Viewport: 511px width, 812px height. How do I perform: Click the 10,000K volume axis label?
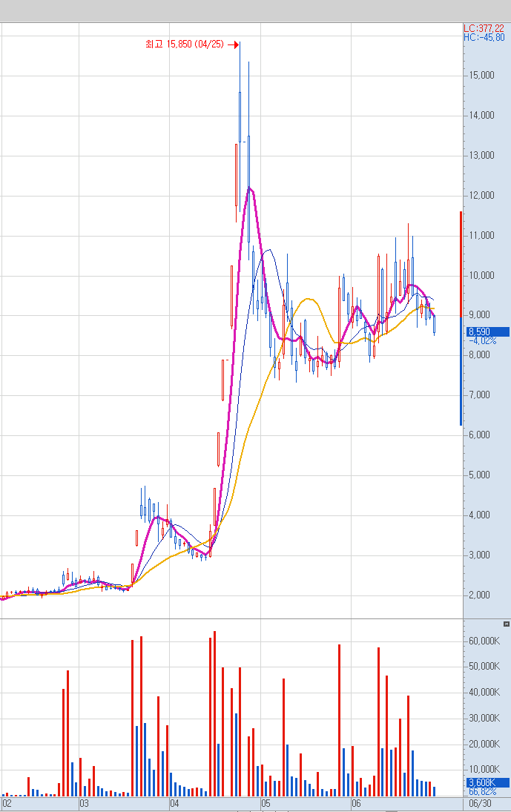(484, 770)
